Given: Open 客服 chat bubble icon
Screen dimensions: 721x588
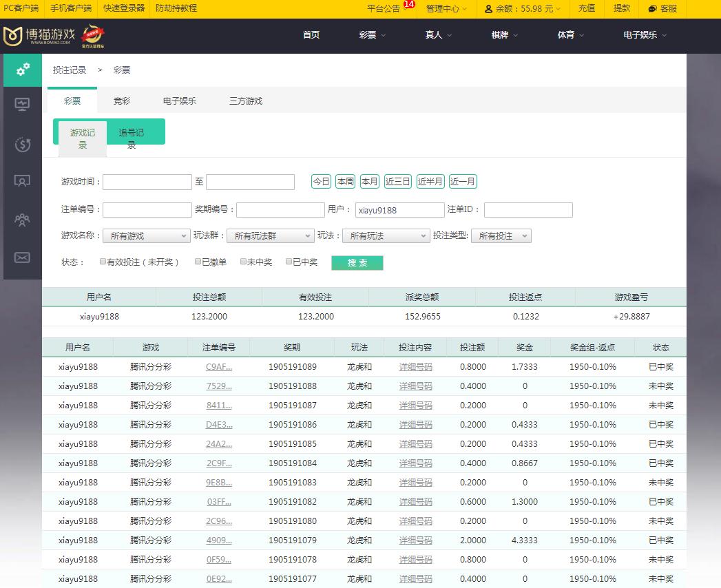Looking at the screenshot, I should 652,9.
